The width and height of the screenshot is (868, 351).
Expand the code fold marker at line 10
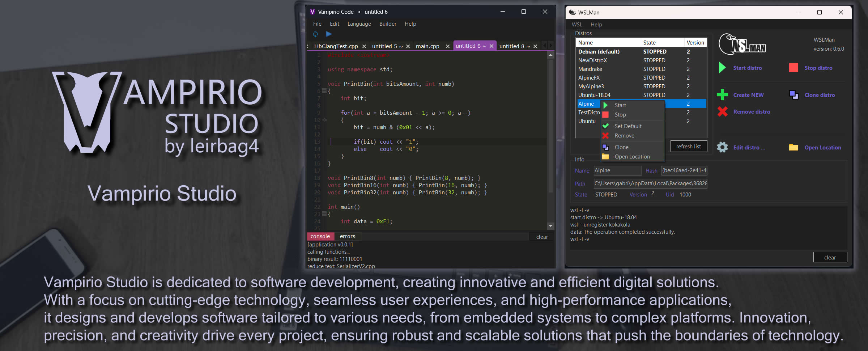[x=324, y=120]
